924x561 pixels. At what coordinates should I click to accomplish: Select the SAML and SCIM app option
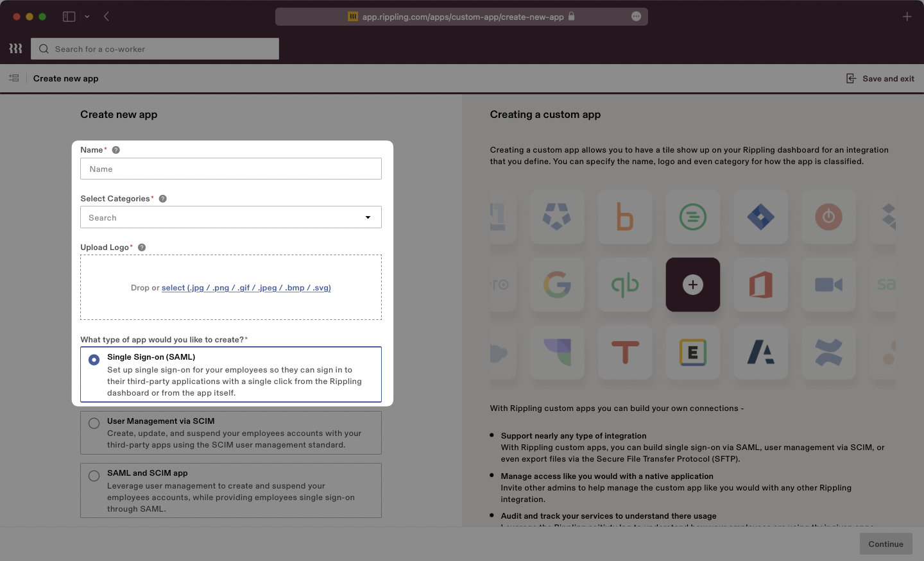tap(94, 476)
